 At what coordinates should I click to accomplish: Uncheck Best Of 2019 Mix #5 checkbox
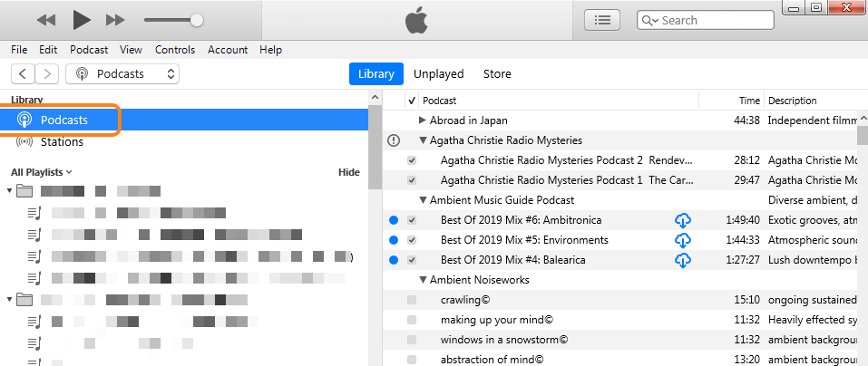pyautogui.click(x=411, y=240)
